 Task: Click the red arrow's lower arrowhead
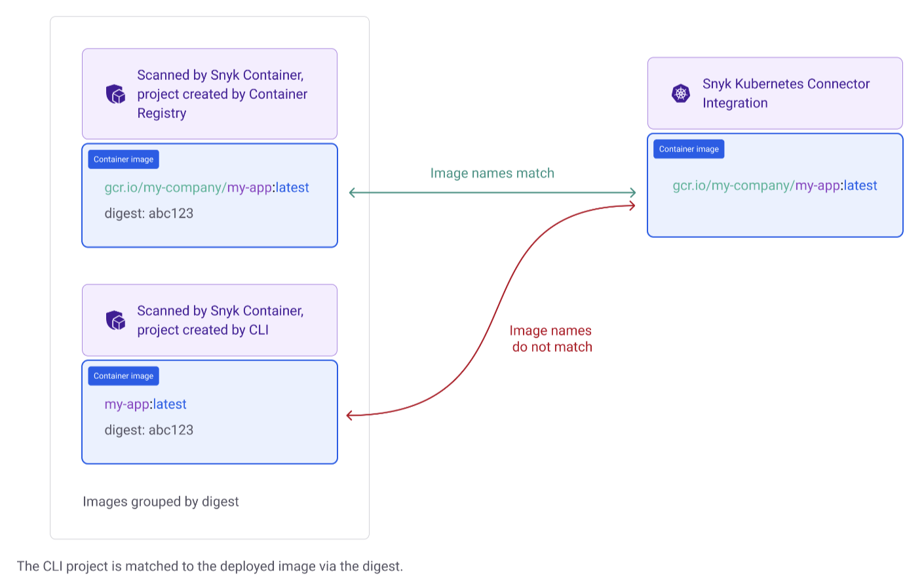point(350,415)
